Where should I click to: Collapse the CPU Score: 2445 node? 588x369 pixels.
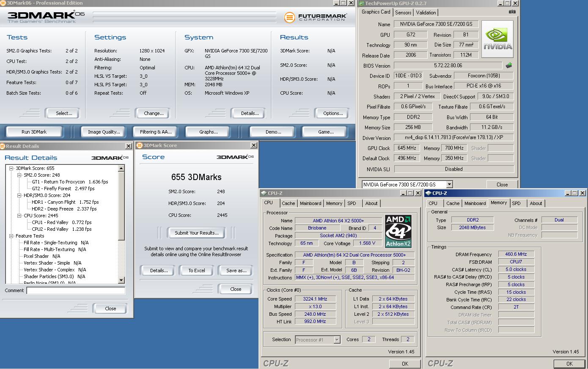19,216
